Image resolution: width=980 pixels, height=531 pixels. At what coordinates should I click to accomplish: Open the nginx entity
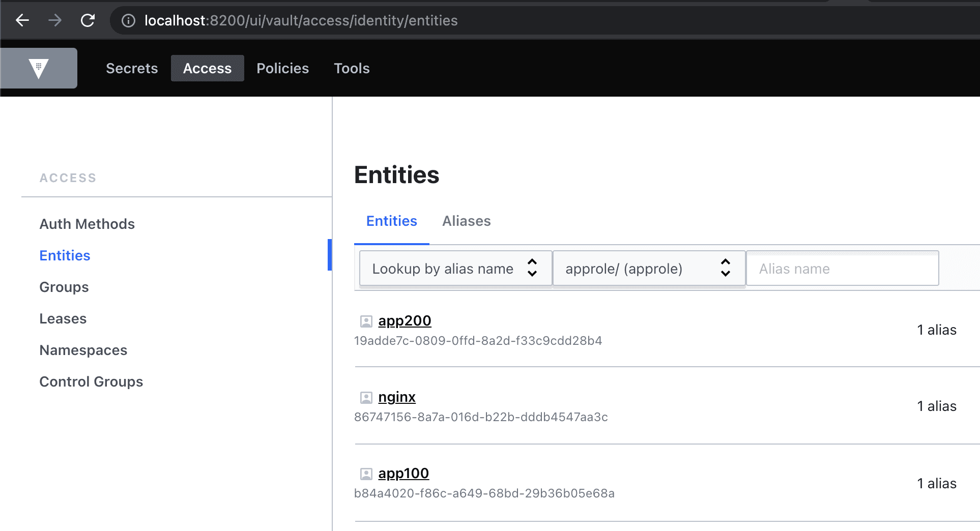397,397
